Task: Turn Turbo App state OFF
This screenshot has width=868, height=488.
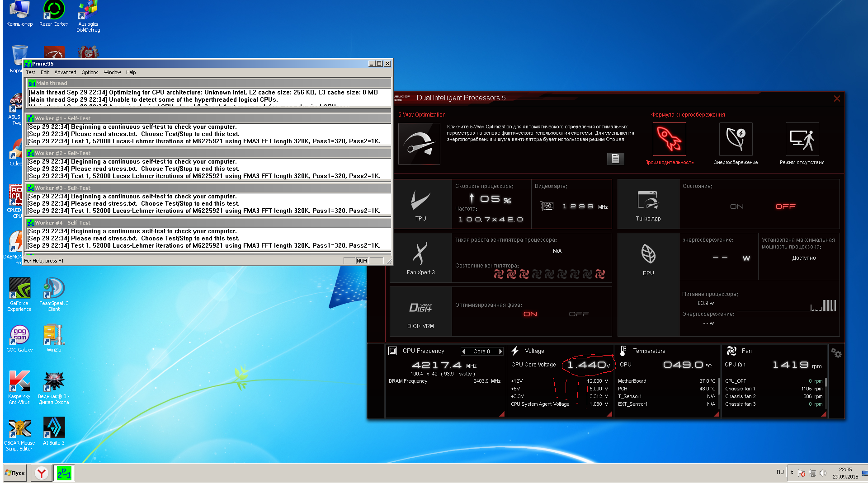Action: (x=785, y=206)
